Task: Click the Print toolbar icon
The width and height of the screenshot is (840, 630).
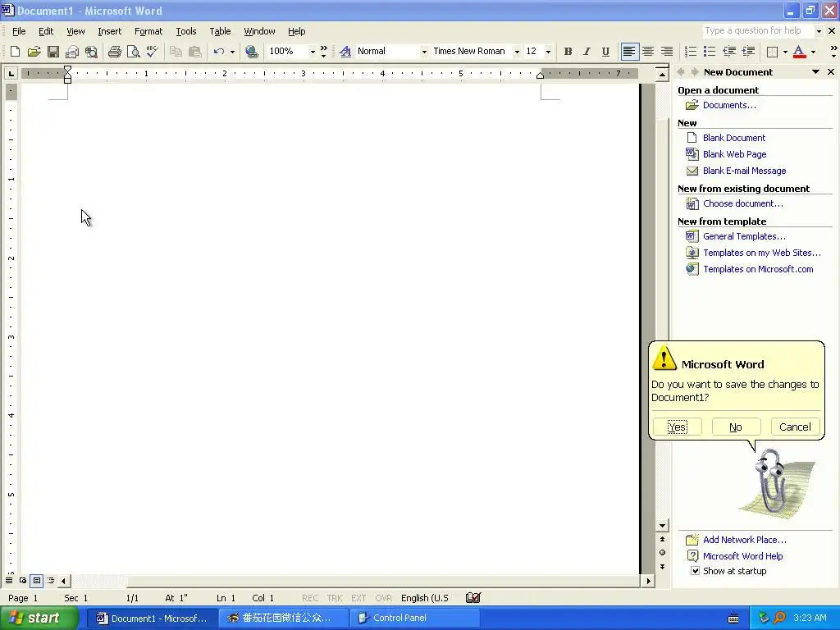Action: (115, 52)
